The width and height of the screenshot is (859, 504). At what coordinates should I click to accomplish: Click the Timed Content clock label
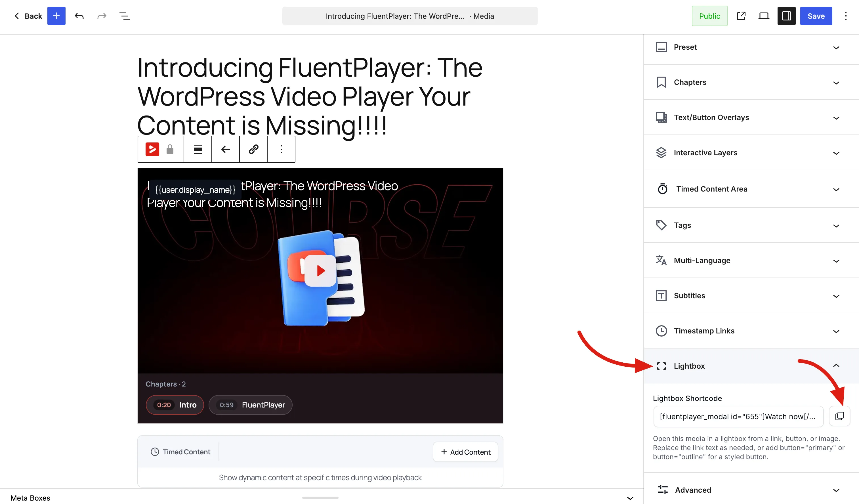coord(181,452)
